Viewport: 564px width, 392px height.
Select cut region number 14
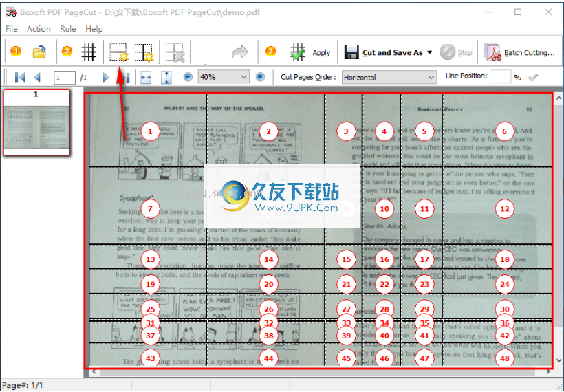(269, 259)
